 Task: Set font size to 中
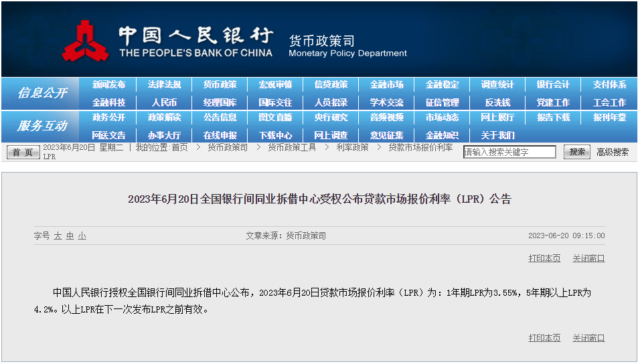70,236
